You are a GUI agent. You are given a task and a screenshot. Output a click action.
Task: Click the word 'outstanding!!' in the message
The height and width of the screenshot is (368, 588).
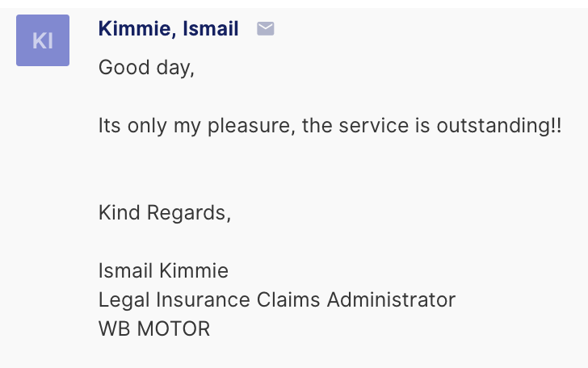[499, 126]
